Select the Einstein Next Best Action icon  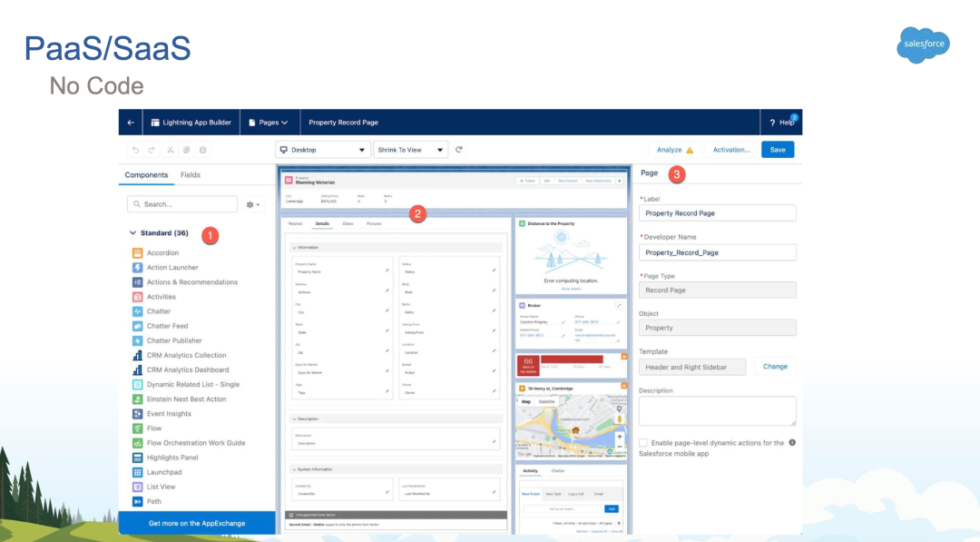tap(138, 399)
